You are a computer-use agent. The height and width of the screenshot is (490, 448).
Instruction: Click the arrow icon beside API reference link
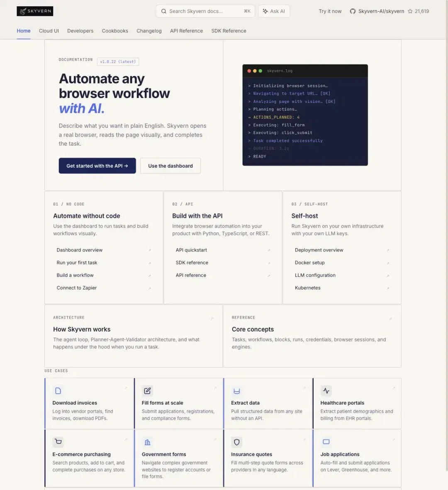click(x=269, y=275)
